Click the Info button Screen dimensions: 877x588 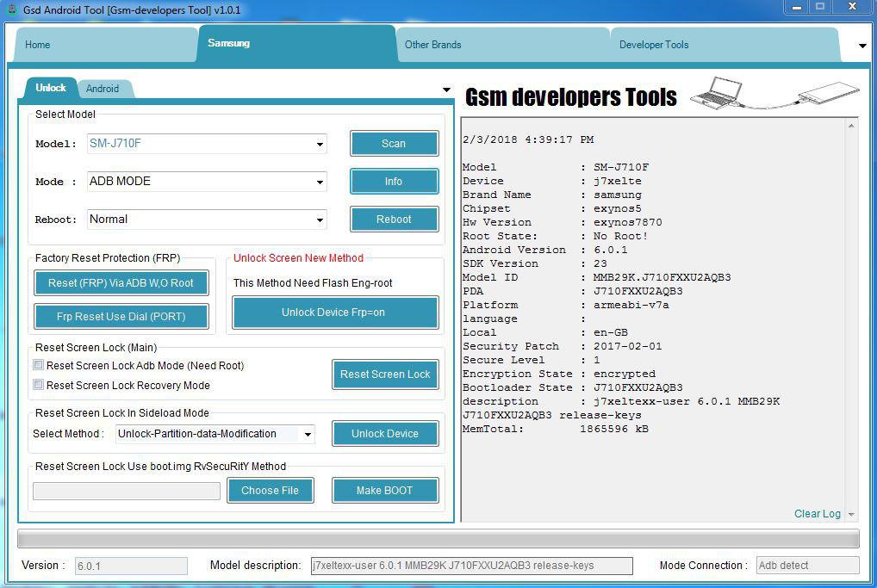(x=395, y=182)
